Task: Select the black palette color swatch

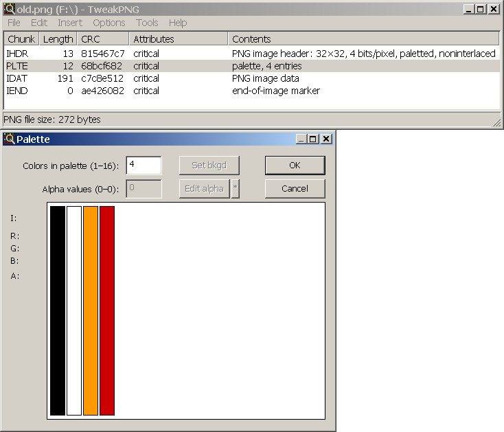Action: click(58, 311)
